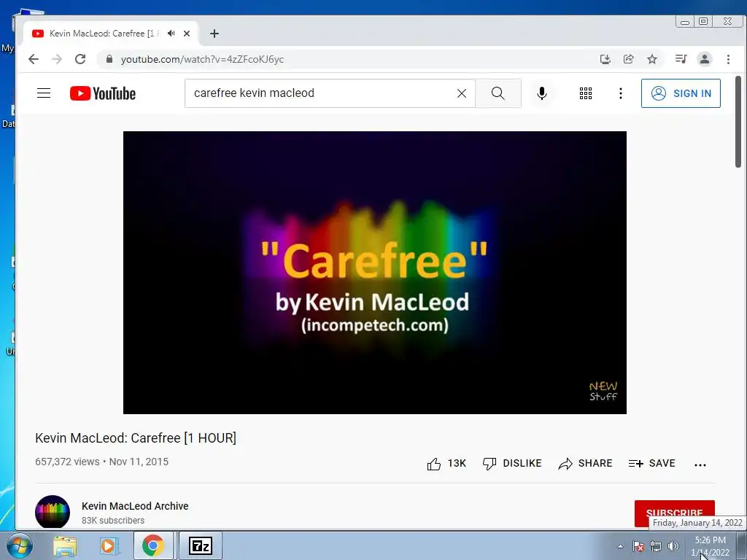This screenshot has width=747, height=560.
Task: Run search with the magnifier button
Action: (x=498, y=93)
